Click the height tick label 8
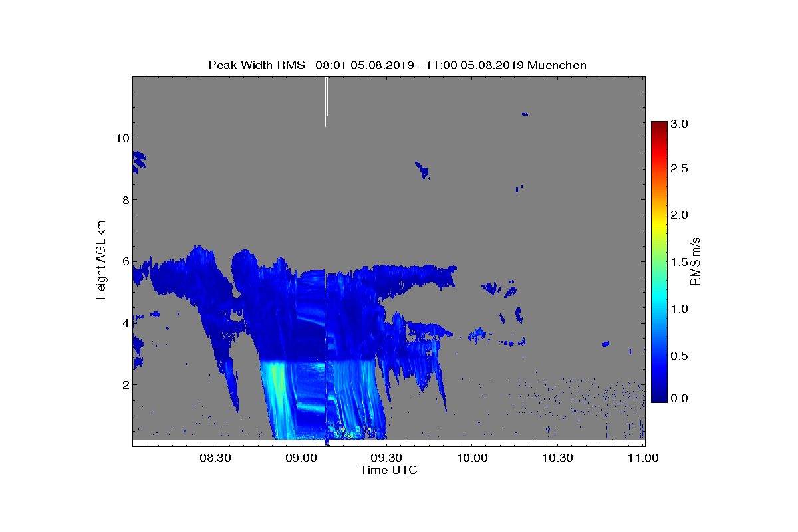The image size is (798, 532). pyautogui.click(x=124, y=200)
